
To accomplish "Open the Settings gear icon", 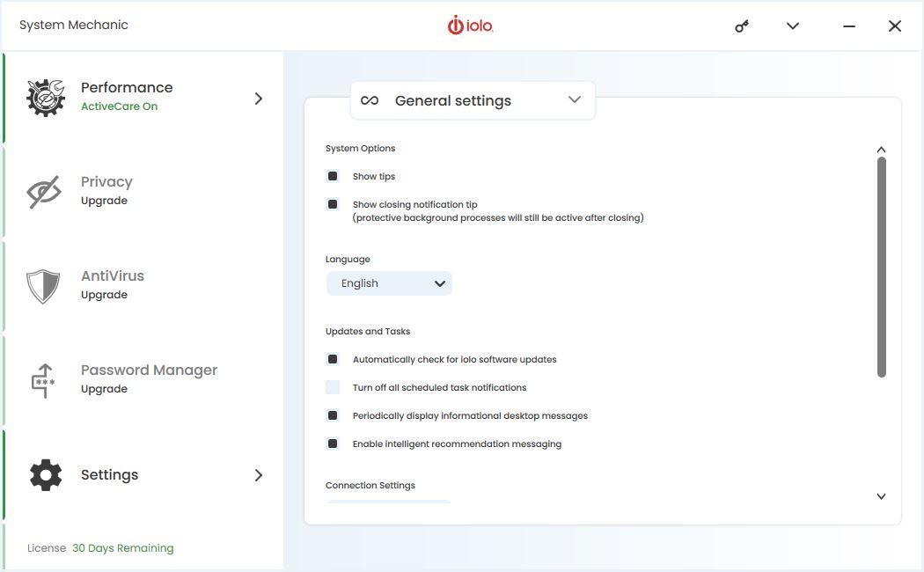I will [46, 475].
